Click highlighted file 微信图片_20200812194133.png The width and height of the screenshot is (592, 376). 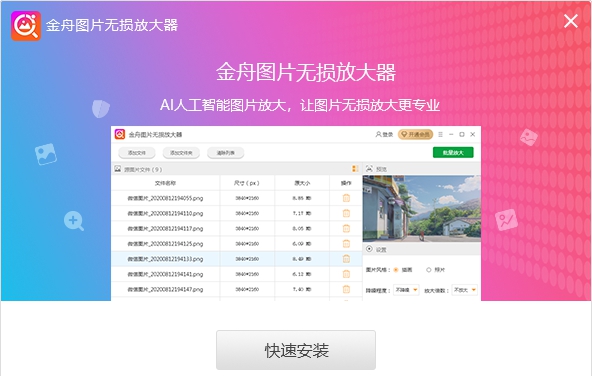165,259
